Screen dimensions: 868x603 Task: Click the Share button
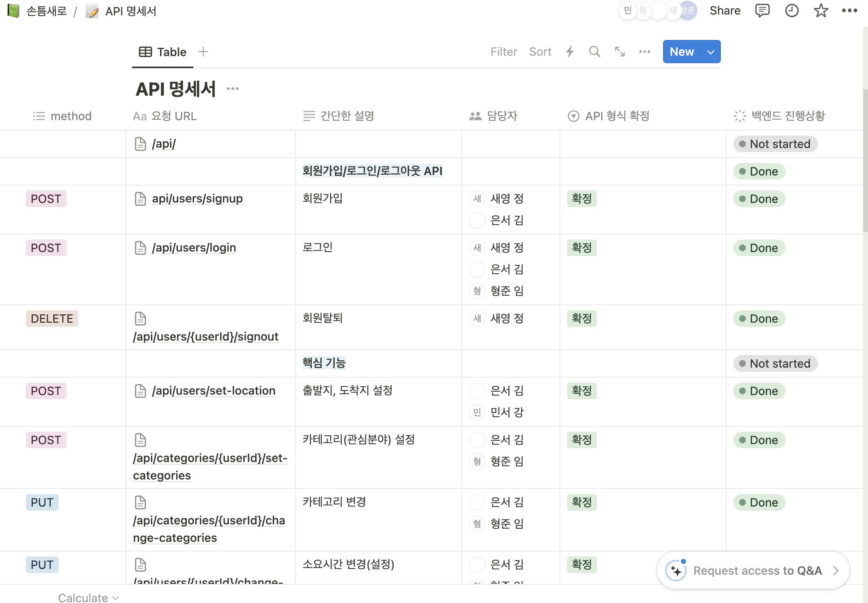[725, 10]
